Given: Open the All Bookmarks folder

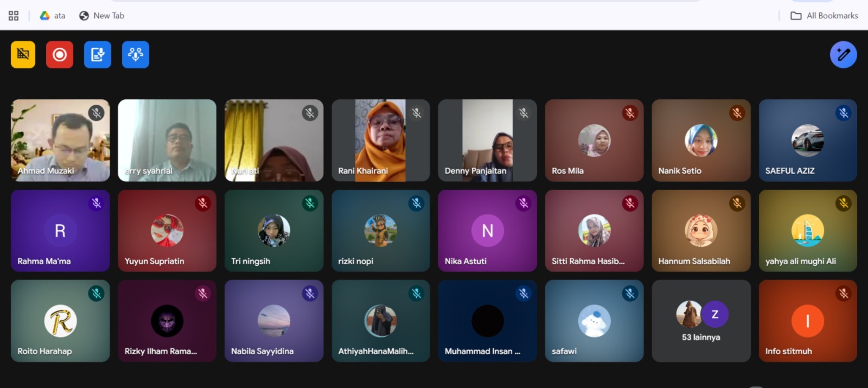Looking at the screenshot, I should tap(824, 16).
